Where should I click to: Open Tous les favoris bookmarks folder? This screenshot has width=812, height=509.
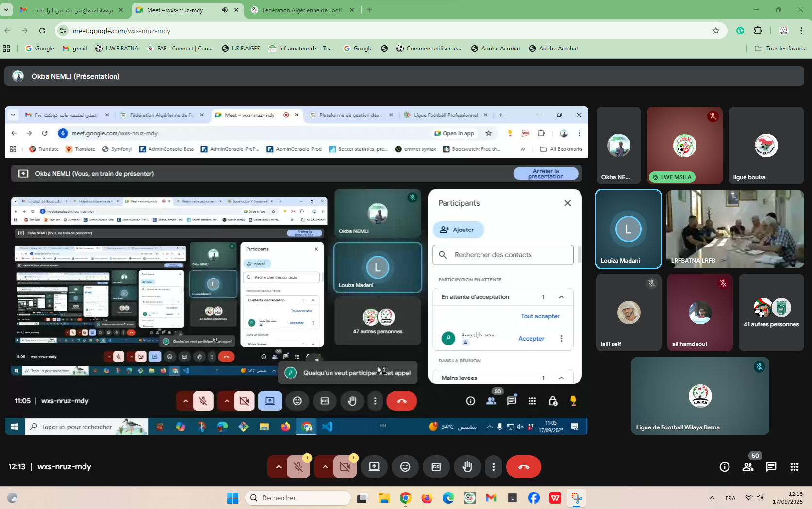tap(780, 49)
